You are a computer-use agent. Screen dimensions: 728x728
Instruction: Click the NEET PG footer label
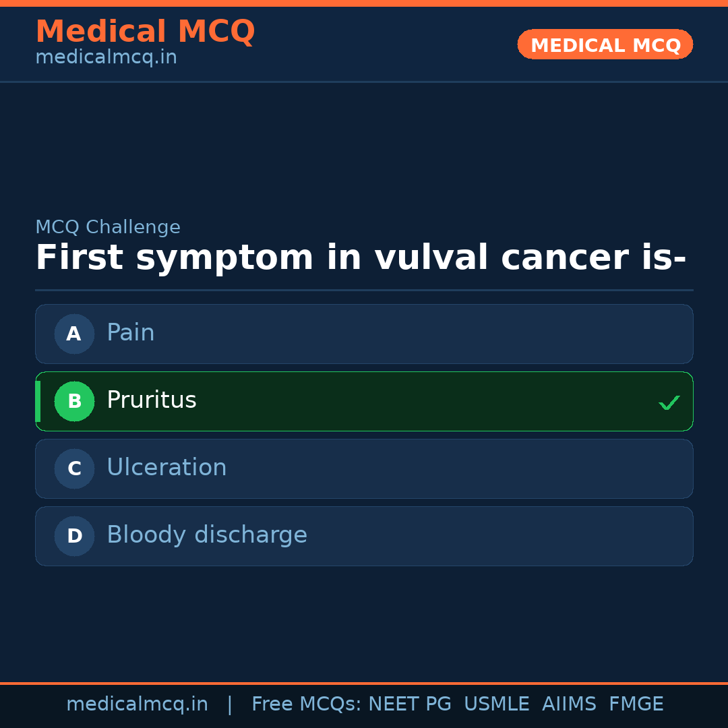409,703
